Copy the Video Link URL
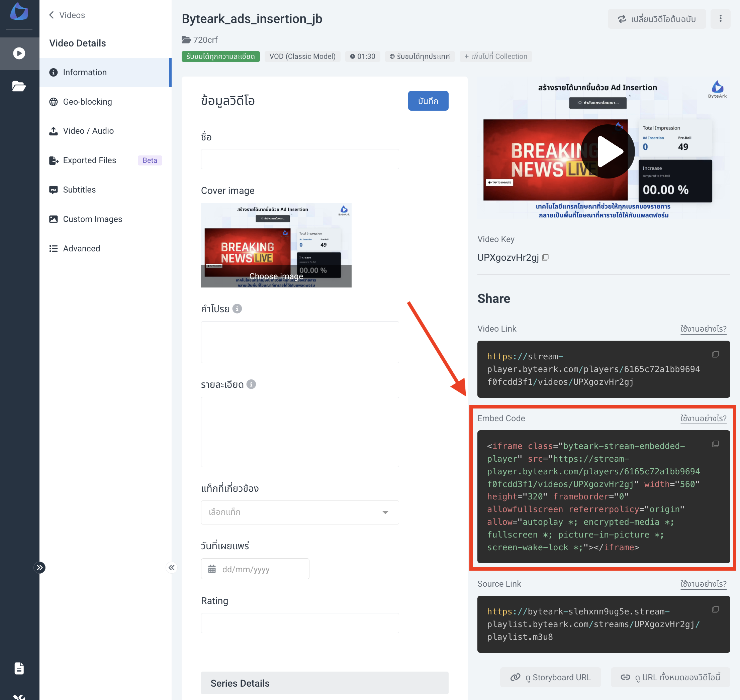Screen dimensions: 740x700 click(716, 354)
